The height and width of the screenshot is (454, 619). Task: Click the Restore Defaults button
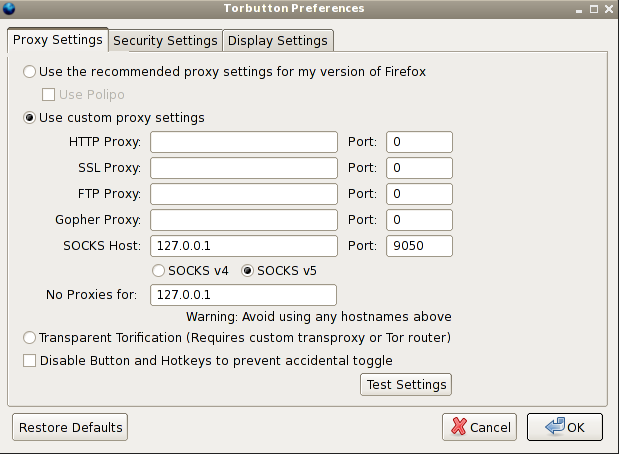coord(70,427)
